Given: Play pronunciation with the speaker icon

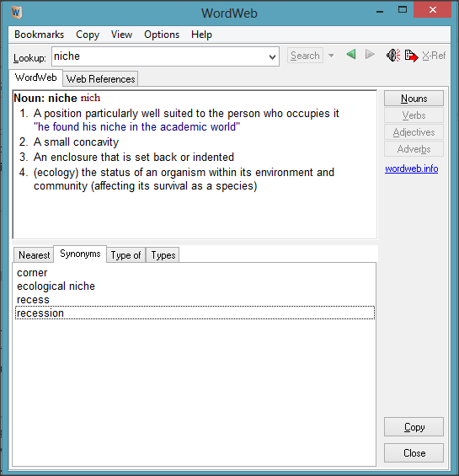Looking at the screenshot, I should pyautogui.click(x=393, y=56).
